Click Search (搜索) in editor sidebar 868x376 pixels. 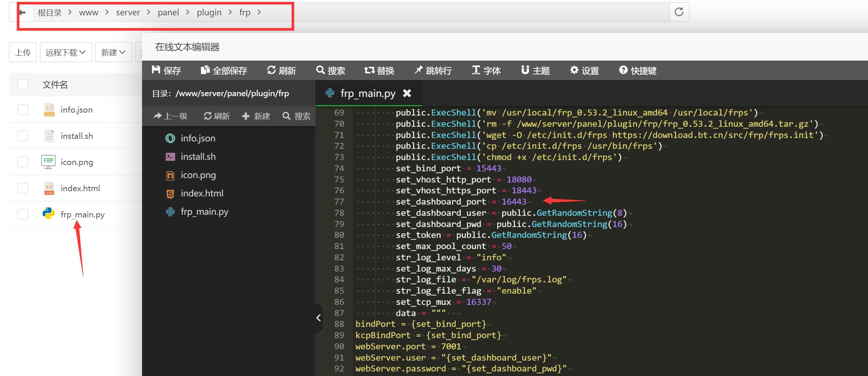296,116
